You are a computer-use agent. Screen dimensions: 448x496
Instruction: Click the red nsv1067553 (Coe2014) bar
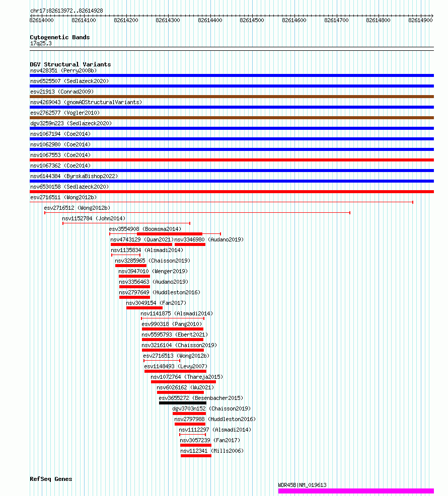pyautogui.click(x=232, y=160)
